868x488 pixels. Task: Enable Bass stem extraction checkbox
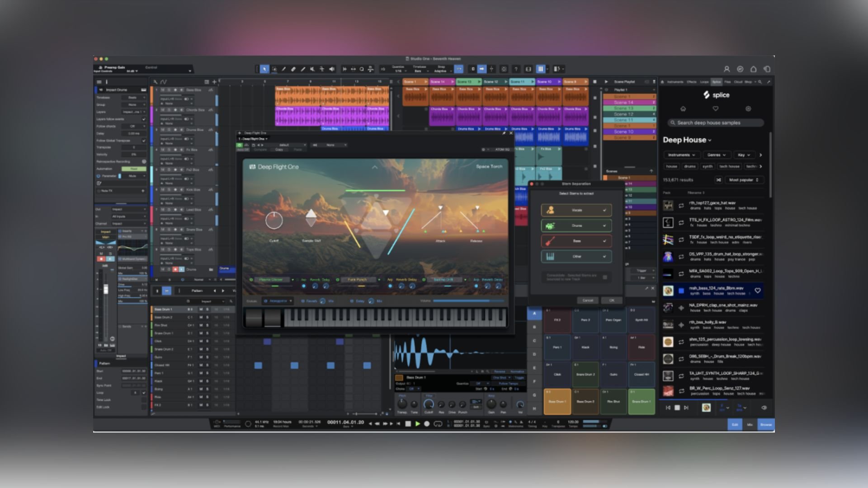(604, 241)
